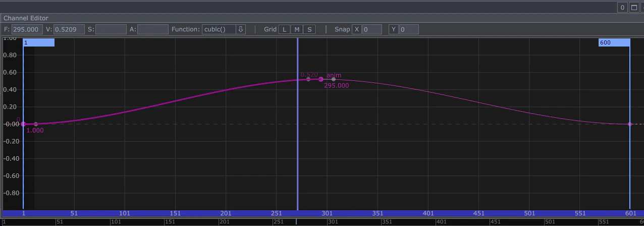Enable Snap Y toggle
This screenshot has height=226, width=644.
point(394,29)
